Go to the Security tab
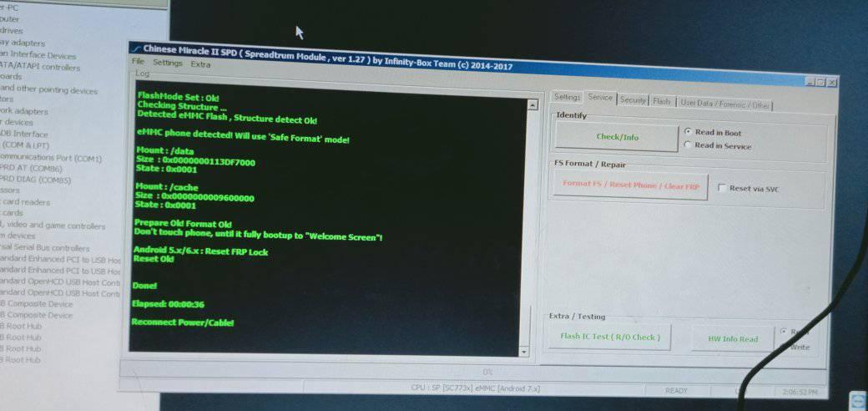This screenshot has width=868, height=411. (x=633, y=100)
